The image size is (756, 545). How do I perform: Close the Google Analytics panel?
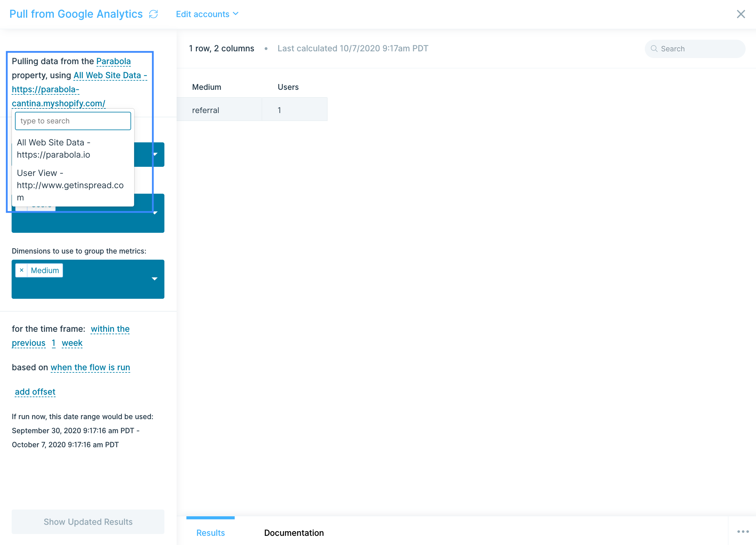[x=741, y=14]
